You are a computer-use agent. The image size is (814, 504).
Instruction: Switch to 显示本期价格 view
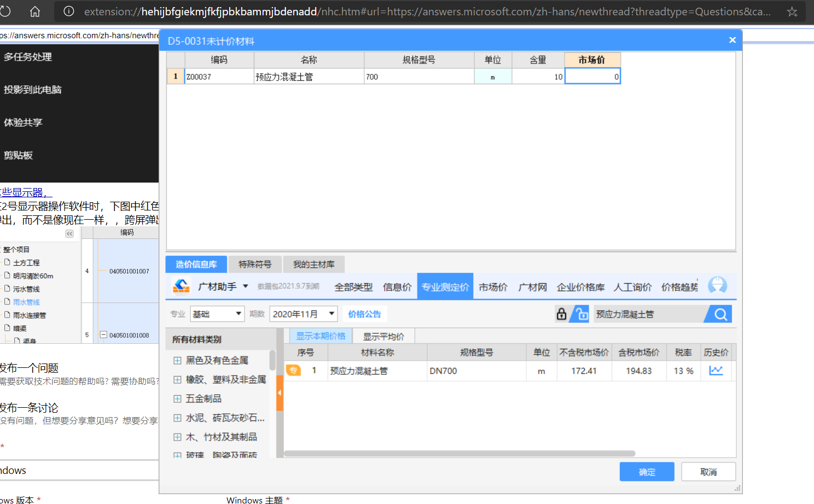(321, 336)
